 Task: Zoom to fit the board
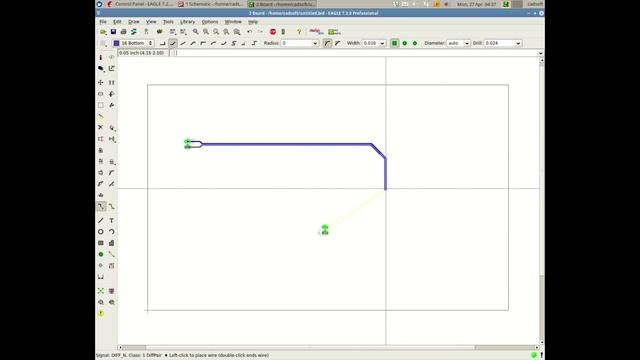196,32
